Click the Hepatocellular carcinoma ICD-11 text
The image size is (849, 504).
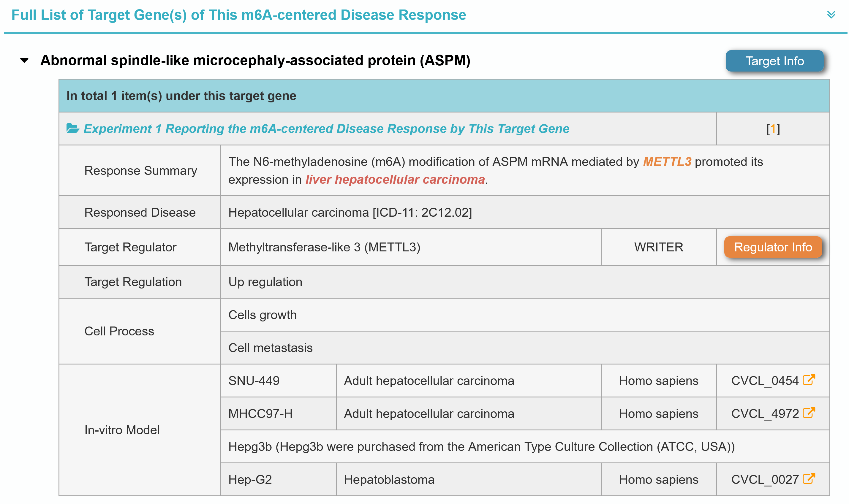coord(350,213)
